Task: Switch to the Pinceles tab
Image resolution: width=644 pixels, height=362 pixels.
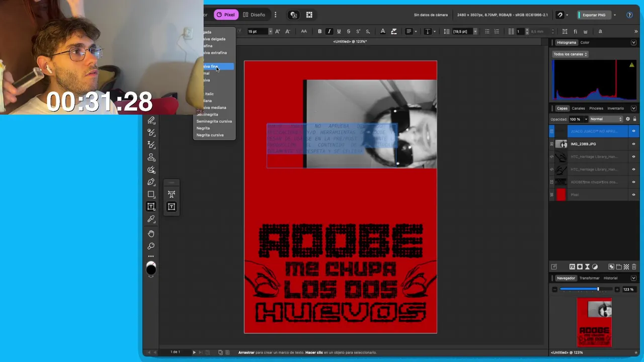Action: pyautogui.click(x=596, y=108)
